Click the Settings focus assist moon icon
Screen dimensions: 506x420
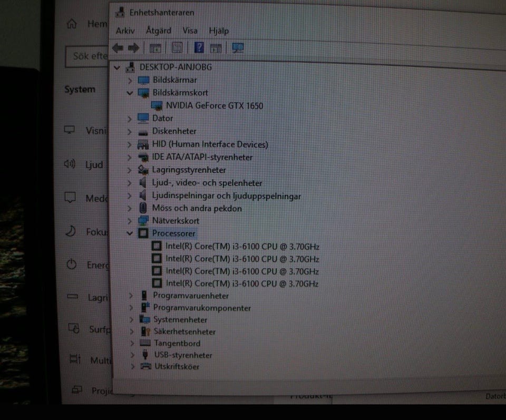[x=71, y=231]
